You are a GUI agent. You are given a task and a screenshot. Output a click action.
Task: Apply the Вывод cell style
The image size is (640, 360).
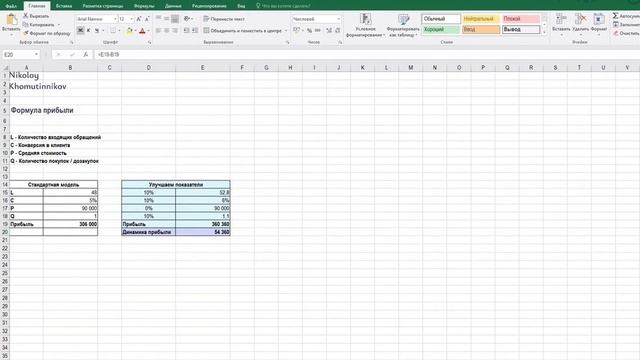point(521,29)
